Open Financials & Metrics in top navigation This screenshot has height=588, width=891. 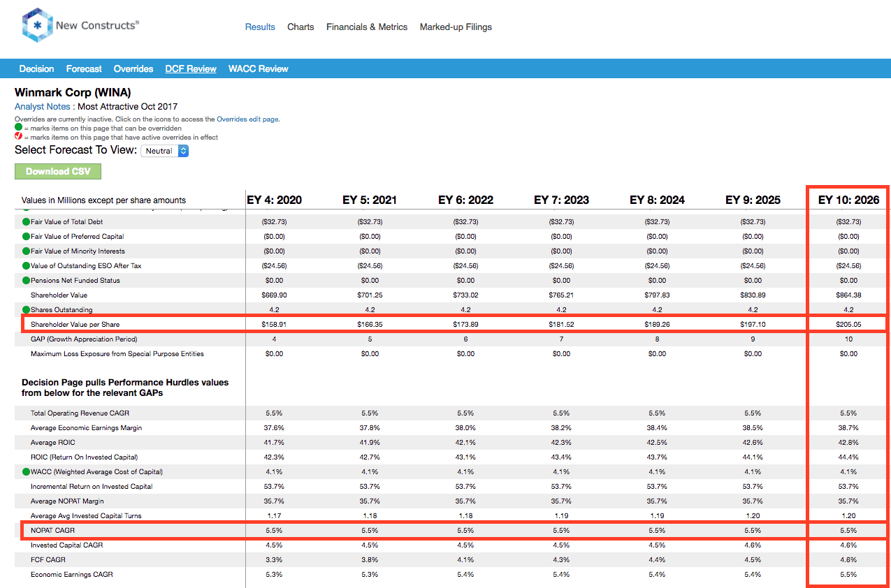point(367,27)
